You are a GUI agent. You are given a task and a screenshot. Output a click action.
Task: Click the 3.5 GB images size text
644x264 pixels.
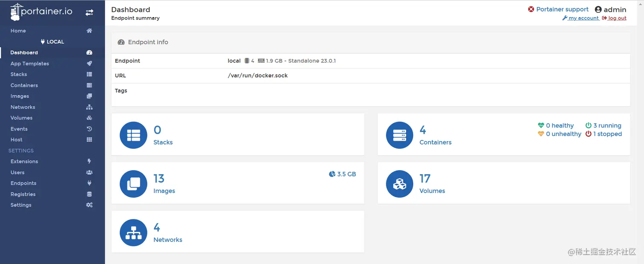coord(346,174)
